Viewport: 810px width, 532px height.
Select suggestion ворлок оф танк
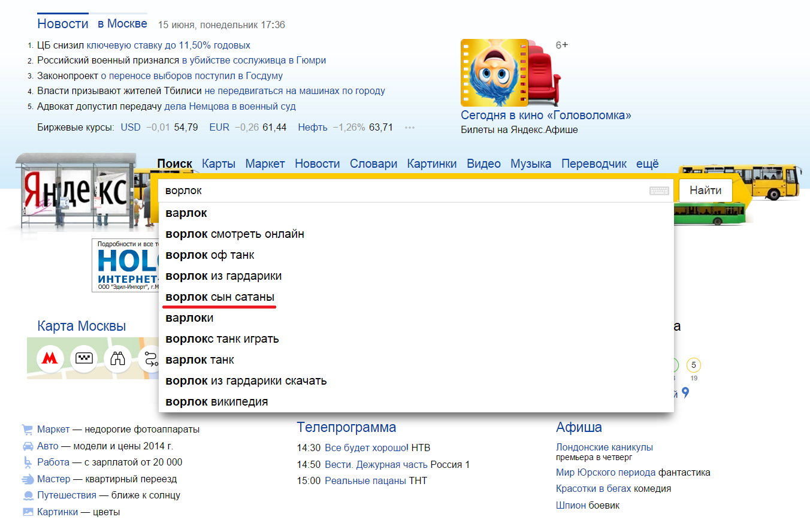point(416,255)
